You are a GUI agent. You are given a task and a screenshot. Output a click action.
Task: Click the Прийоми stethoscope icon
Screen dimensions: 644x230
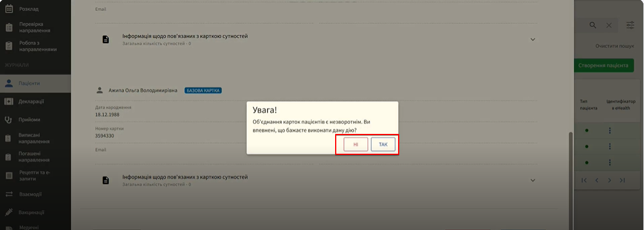coord(9,120)
